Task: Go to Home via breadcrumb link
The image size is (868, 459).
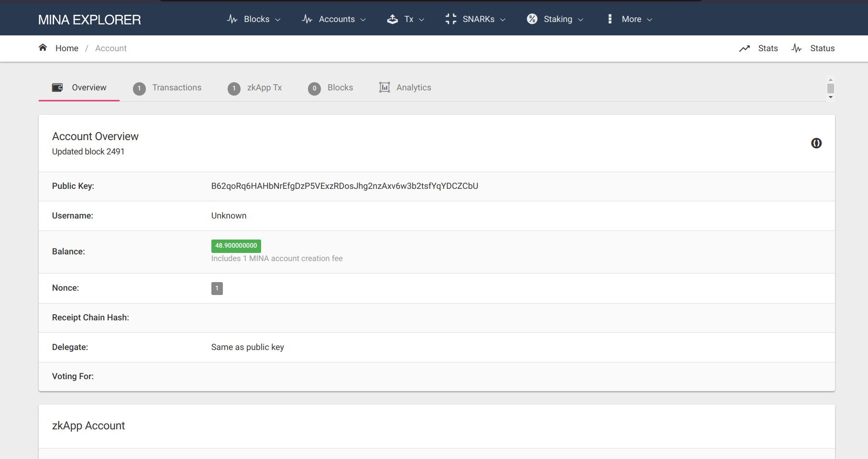Action: click(x=67, y=48)
